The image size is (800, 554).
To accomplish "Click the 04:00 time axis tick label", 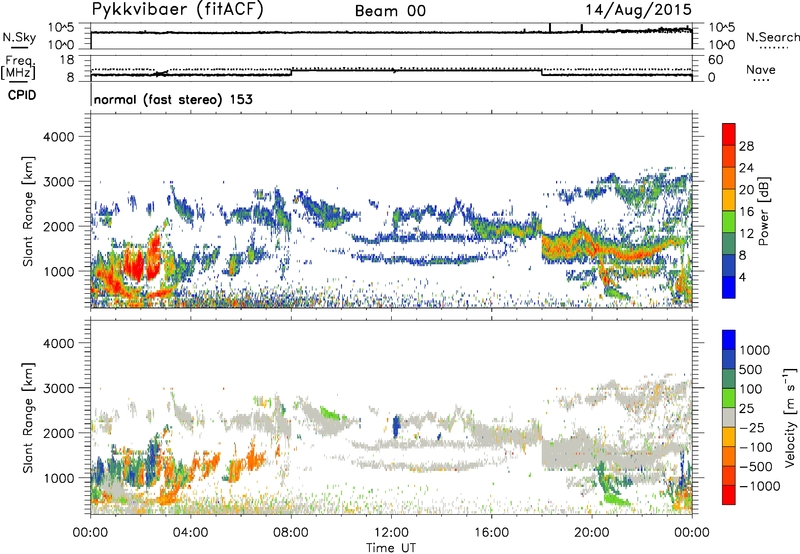I will click(190, 533).
